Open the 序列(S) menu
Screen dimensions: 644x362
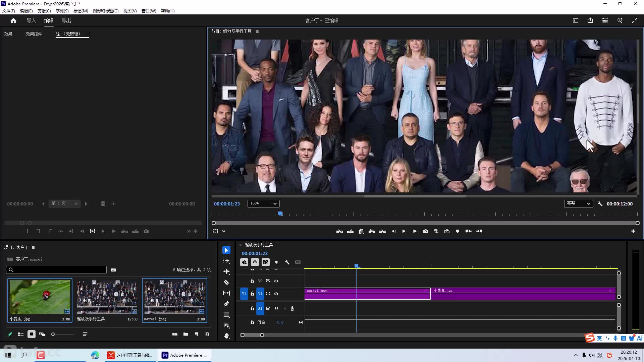pyautogui.click(x=62, y=11)
